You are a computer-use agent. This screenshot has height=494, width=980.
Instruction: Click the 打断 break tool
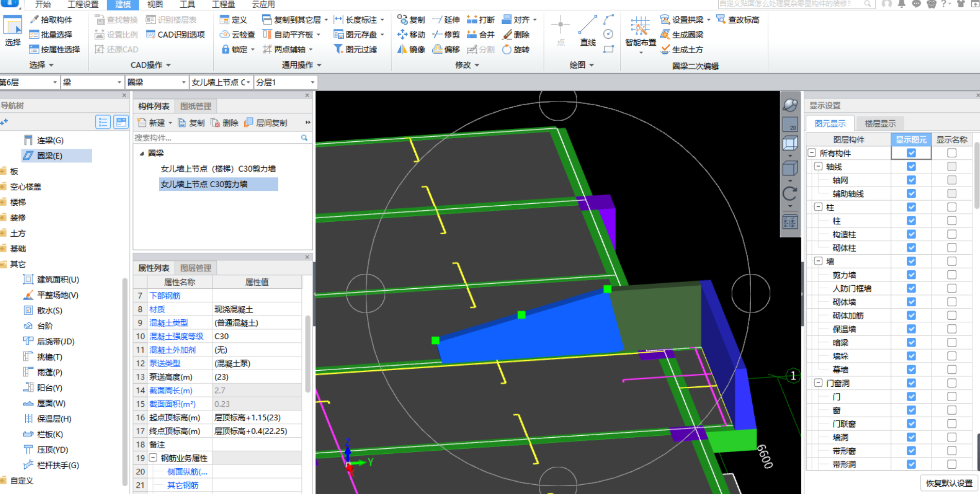click(481, 20)
